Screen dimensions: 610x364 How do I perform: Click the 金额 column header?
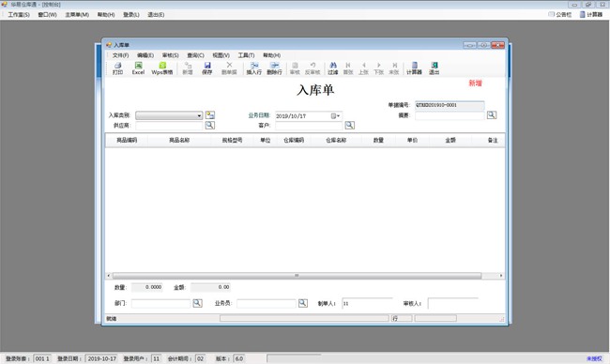(450, 140)
